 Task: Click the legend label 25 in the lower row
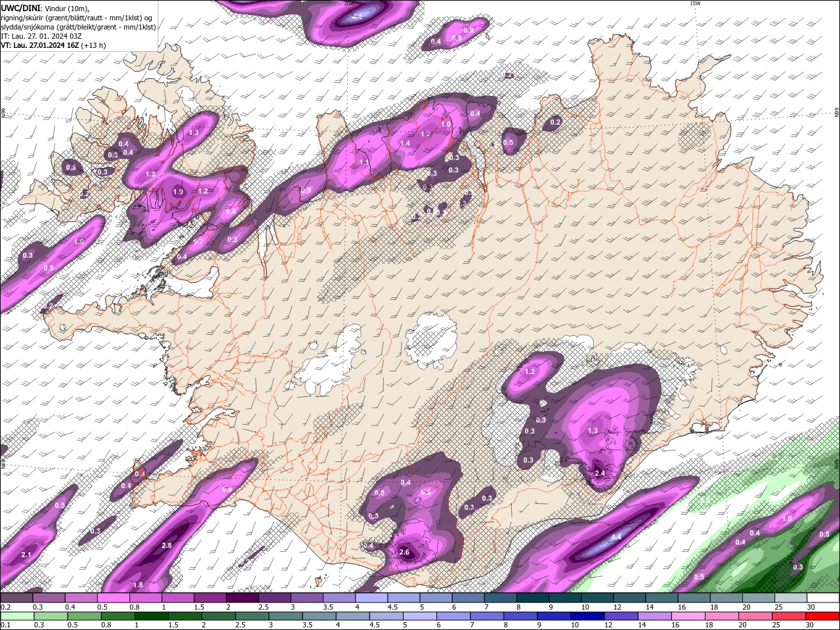coord(776,625)
